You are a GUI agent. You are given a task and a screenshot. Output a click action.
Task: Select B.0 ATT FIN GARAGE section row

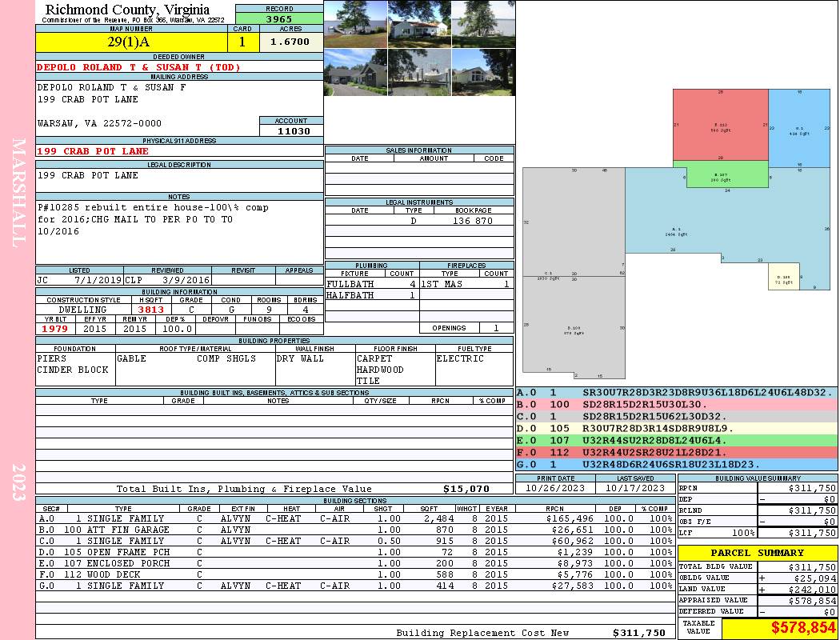pos(355,530)
